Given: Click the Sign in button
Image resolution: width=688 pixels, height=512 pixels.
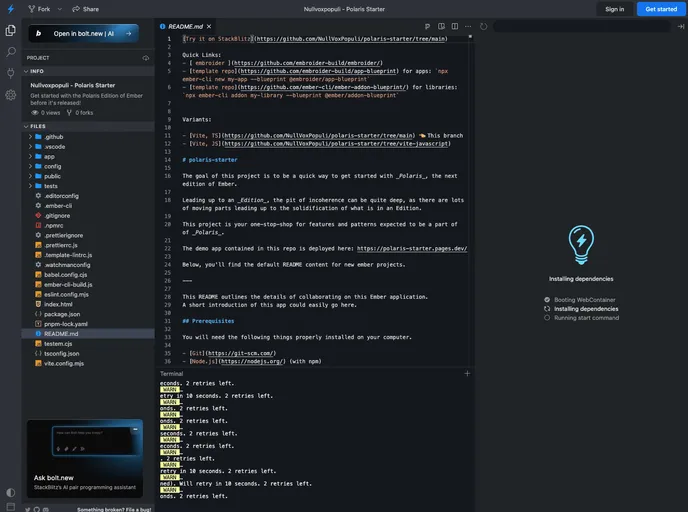Looking at the screenshot, I should tap(614, 9).
